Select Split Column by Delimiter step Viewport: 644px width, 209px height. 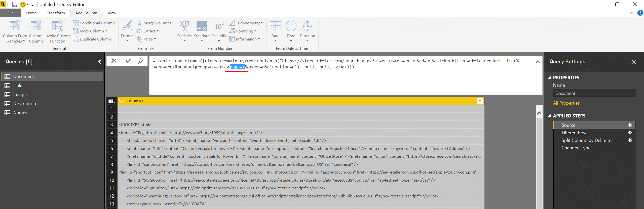(x=594, y=140)
